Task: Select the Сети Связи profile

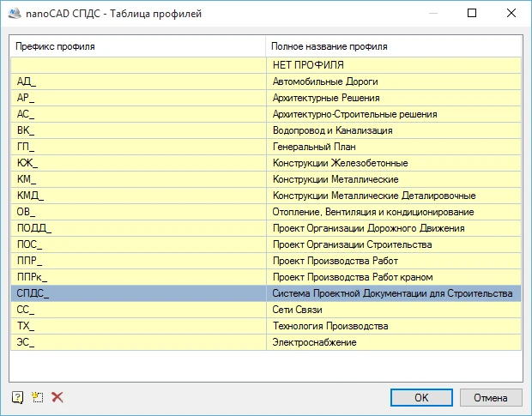Action: click(298, 310)
